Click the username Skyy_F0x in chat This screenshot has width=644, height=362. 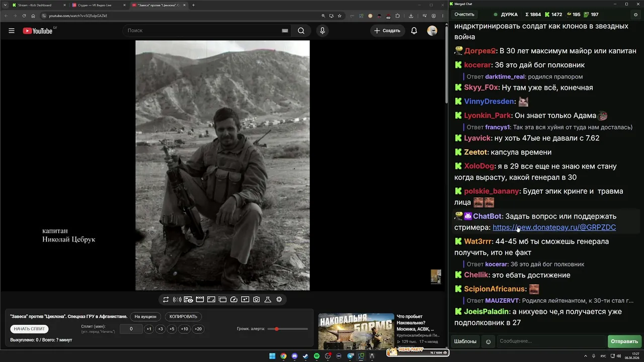pos(481,87)
